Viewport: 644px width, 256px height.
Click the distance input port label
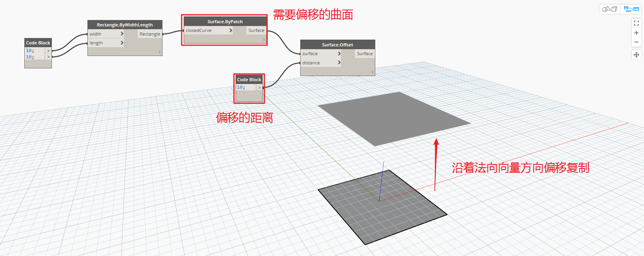(x=311, y=63)
